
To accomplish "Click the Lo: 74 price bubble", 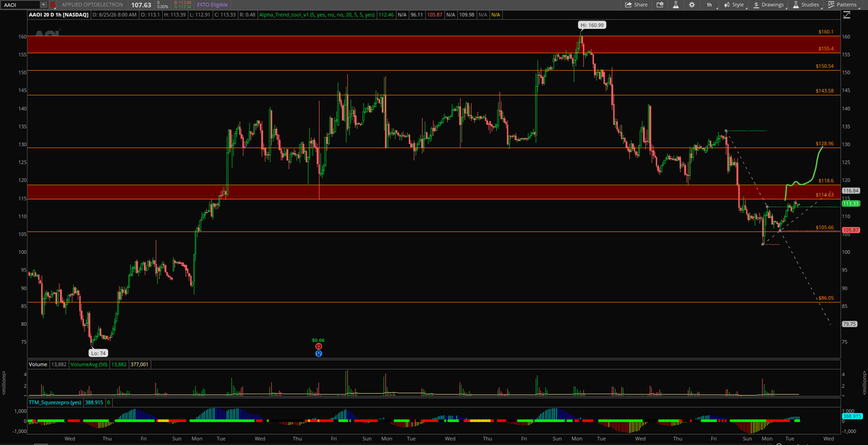I will pos(99,352).
